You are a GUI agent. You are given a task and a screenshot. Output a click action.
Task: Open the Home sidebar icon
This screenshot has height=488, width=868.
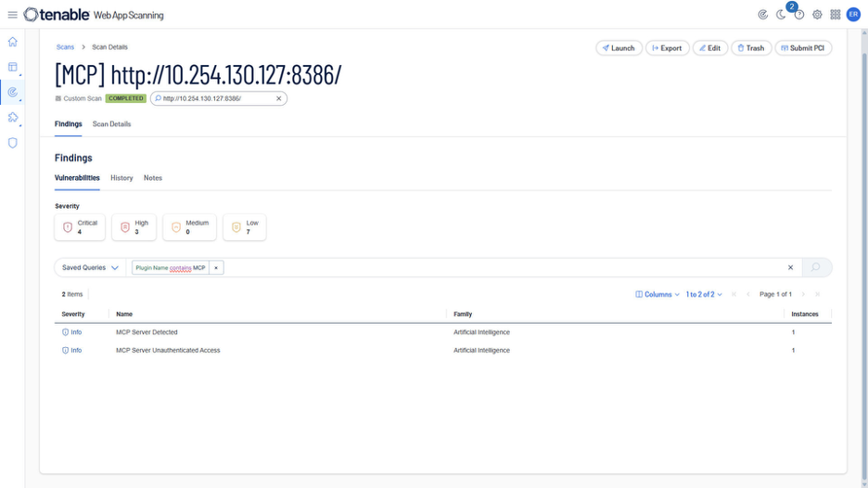click(13, 42)
